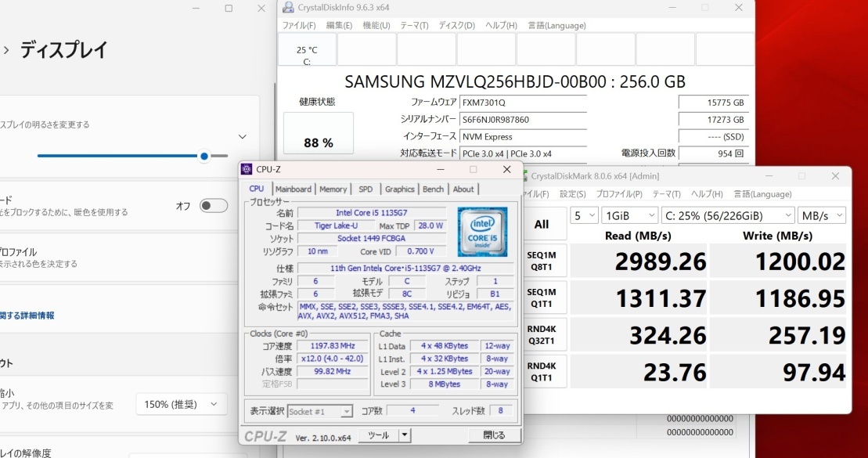Click the CrystalDiskMark title bar app icon
Screen dimensions: 868x458
(524, 176)
